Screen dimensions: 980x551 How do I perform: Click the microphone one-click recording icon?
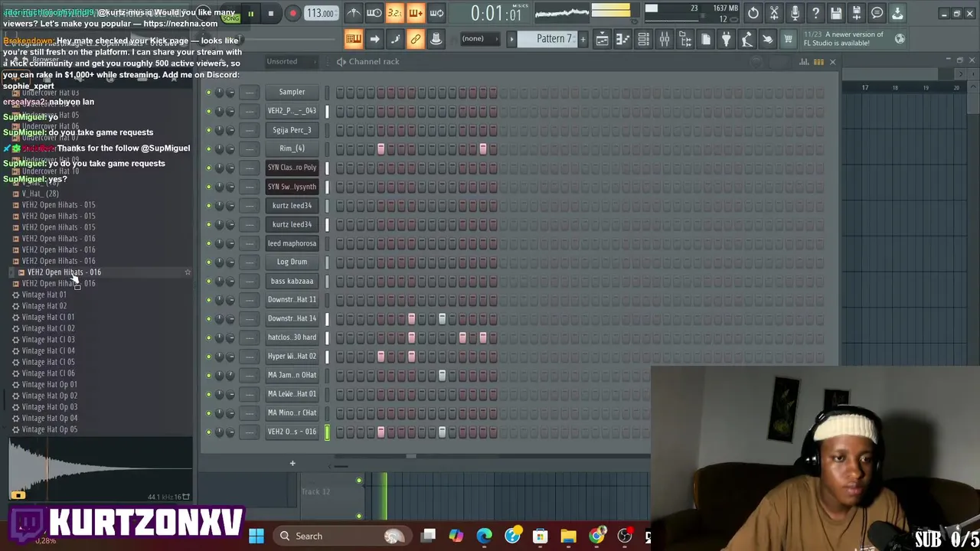click(x=795, y=13)
